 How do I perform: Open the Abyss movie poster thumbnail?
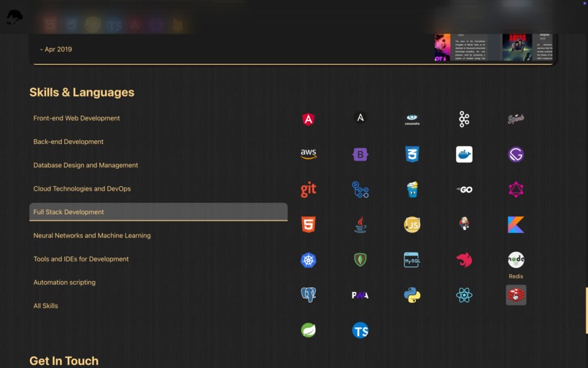click(x=517, y=47)
